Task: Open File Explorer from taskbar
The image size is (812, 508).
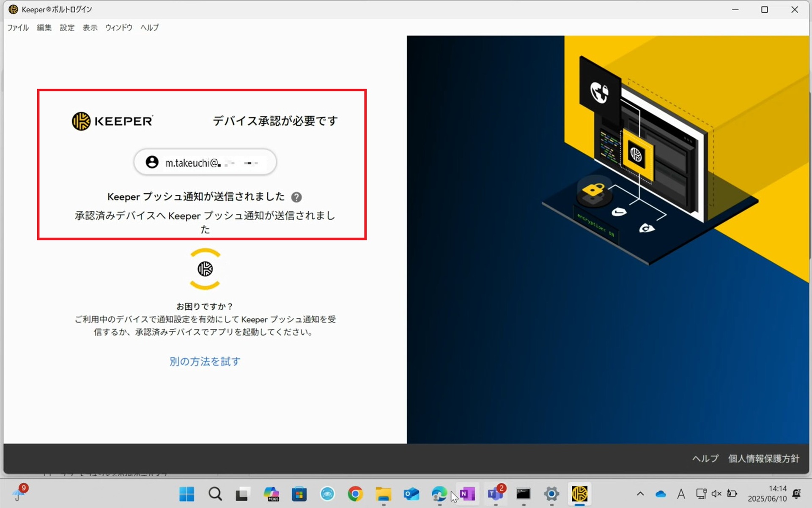Action: (x=383, y=493)
